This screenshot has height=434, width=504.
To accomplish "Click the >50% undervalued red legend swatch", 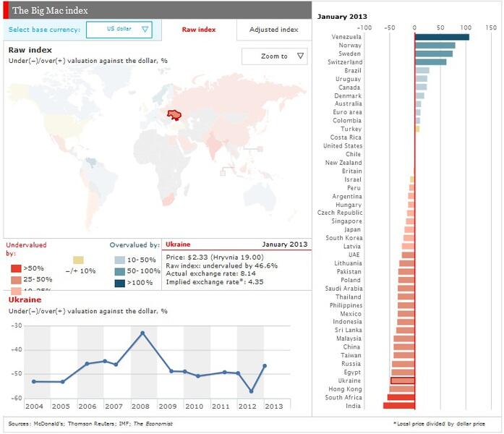I will pos(16,268).
